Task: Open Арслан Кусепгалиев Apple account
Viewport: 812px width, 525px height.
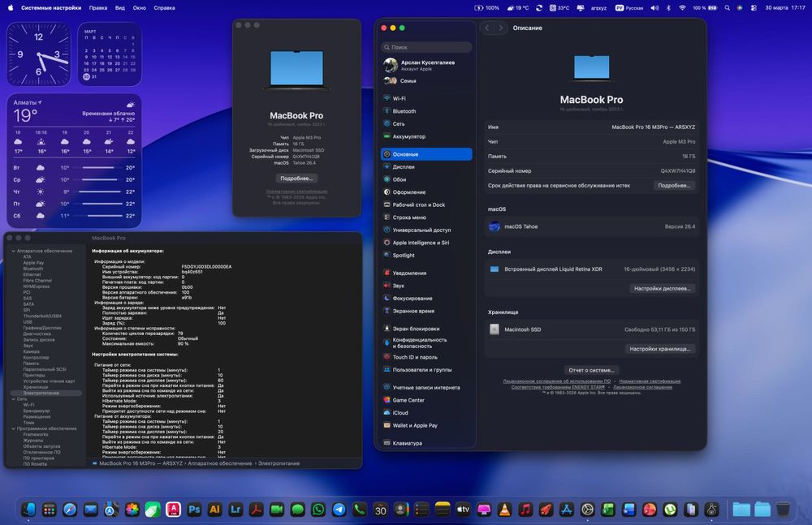Action: [426, 65]
